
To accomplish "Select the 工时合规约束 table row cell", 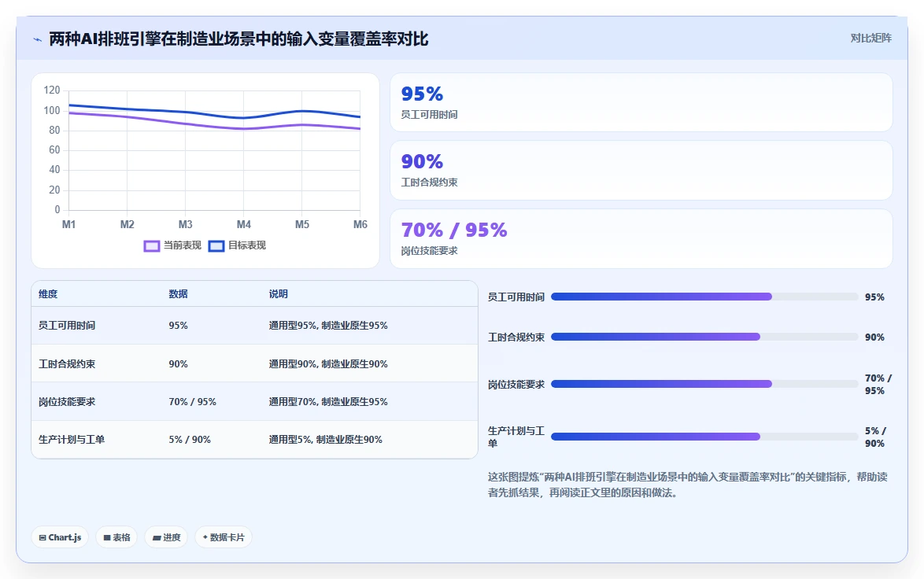I will tap(67, 364).
